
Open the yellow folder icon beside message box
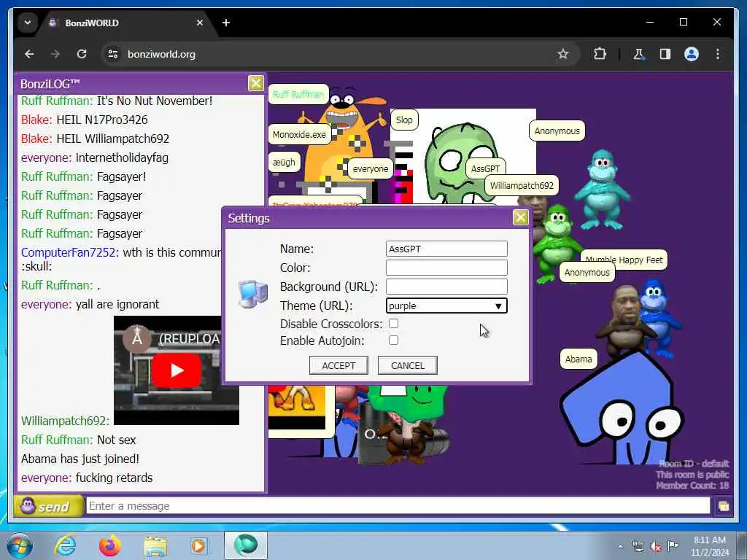(723, 506)
